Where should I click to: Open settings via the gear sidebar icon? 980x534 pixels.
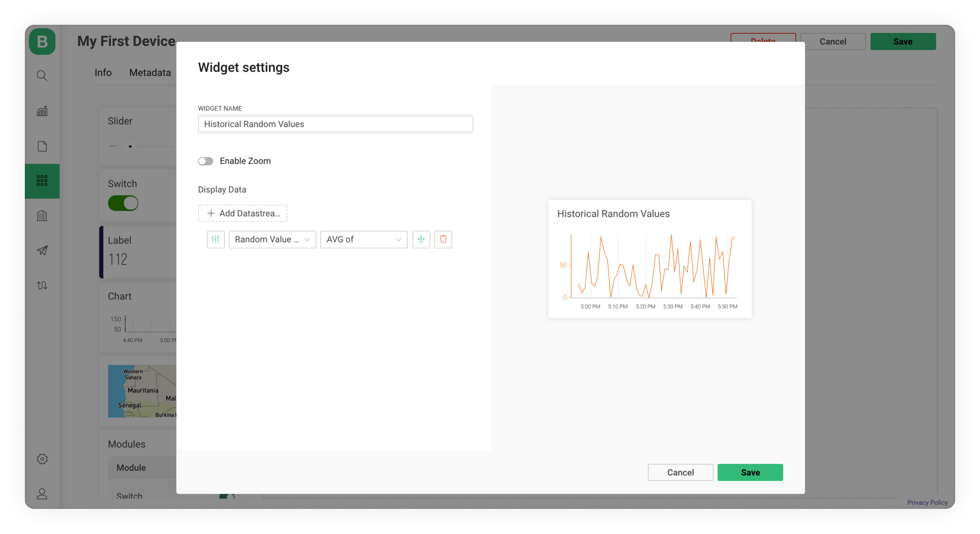42,459
